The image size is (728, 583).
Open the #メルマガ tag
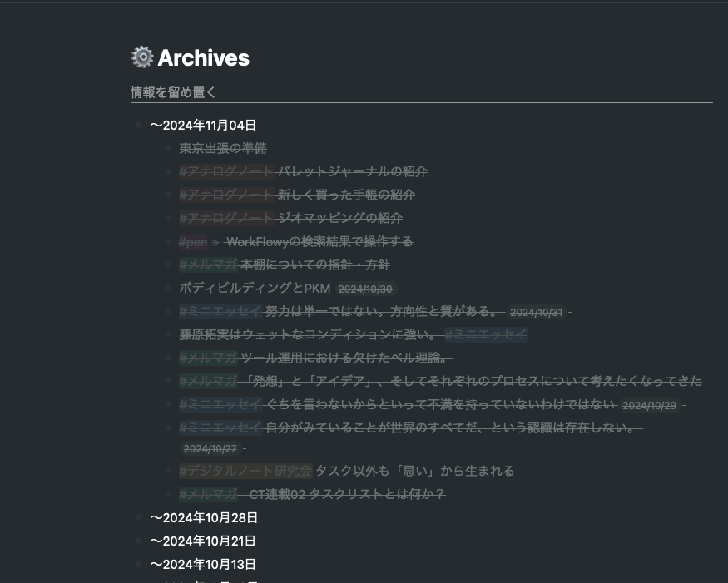pyautogui.click(x=208, y=264)
